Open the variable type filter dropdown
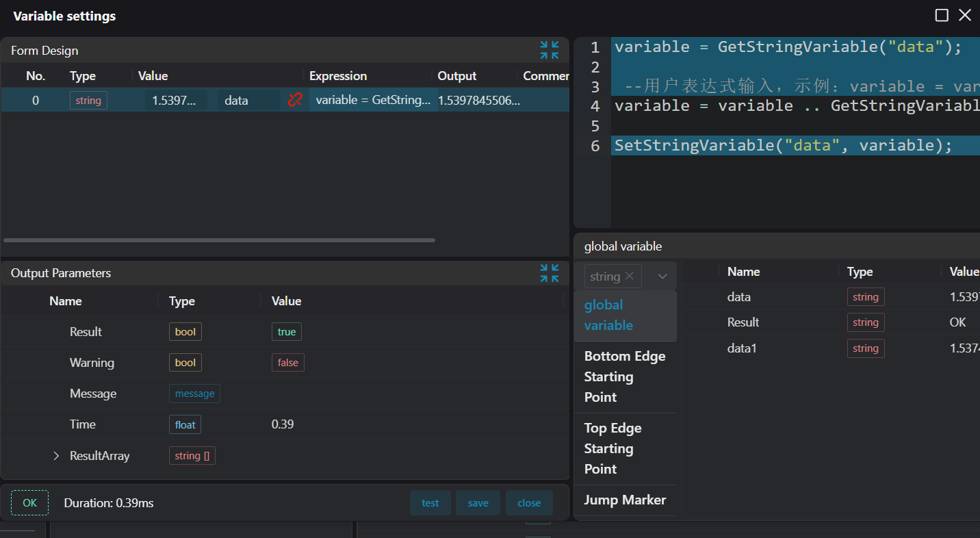This screenshot has height=538, width=980. pos(662,277)
